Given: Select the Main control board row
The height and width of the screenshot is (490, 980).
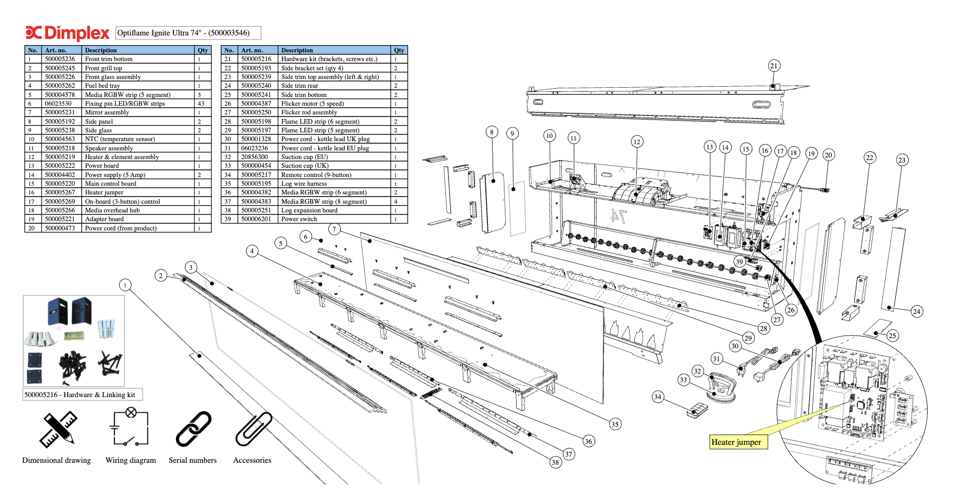Looking at the screenshot, I should (118, 184).
